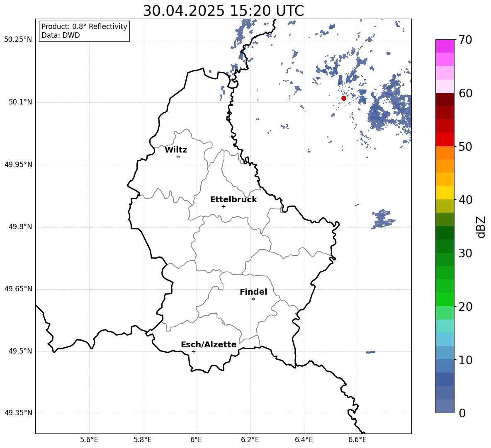
Task: Click the 50.1°N latitude label
Action: tap(20, 102)
